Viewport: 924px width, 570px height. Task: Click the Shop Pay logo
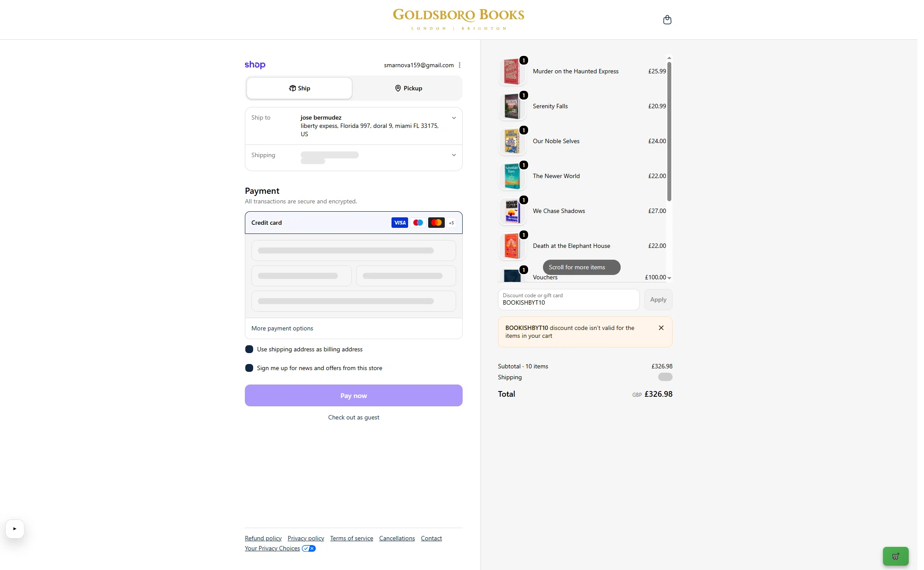pos(255,65)
